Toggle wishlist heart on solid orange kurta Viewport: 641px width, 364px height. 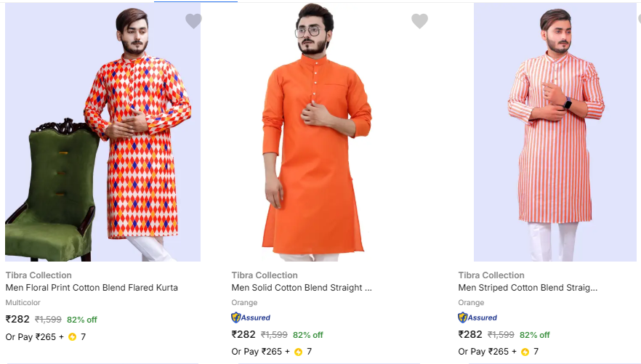[x=419, y=21]
